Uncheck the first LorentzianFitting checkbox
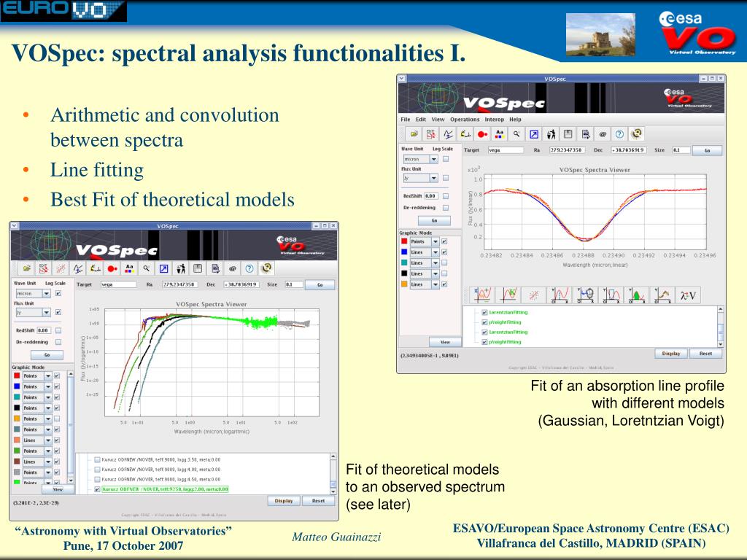This screenshot has width=747, height=560. (484, 312)
